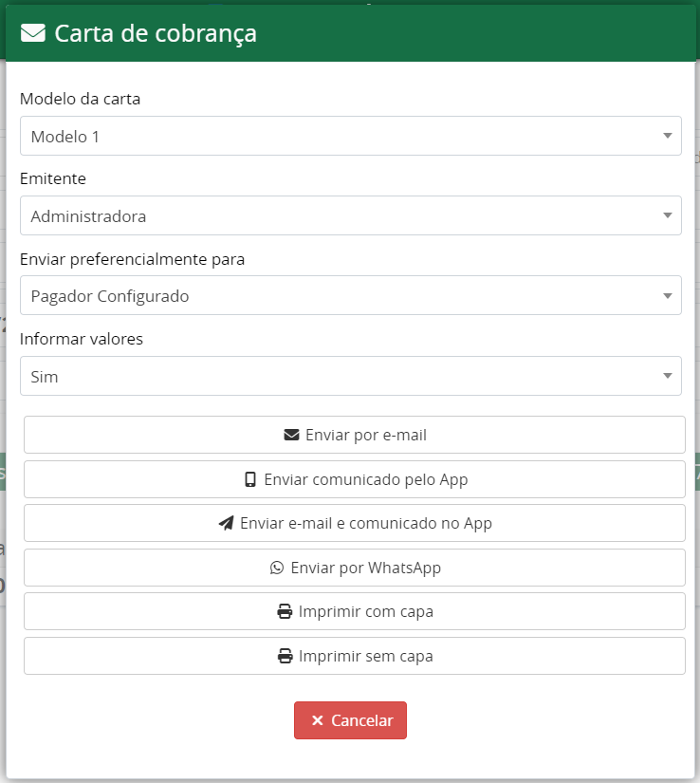The width and height of the screenshot is (700, 783).
Task: Open the Modelo da carta dropdown
Action: tap(350, 137)
